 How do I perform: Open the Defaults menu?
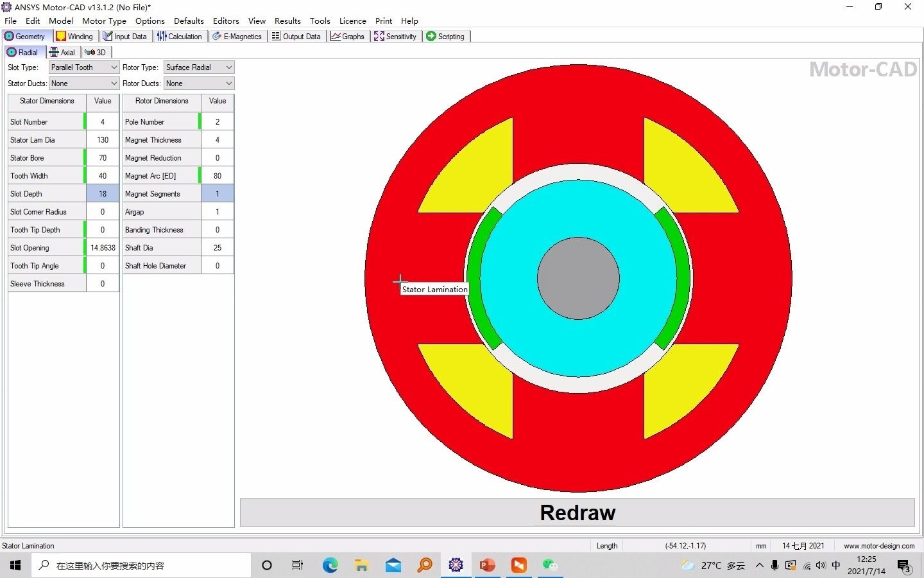point(189,21)
